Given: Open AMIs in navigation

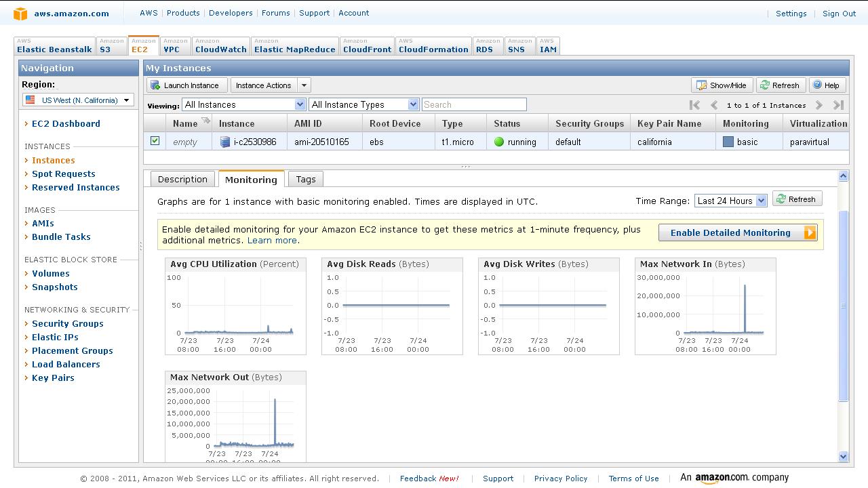Looking at the screenshot, I should click(x=43, y=223).
